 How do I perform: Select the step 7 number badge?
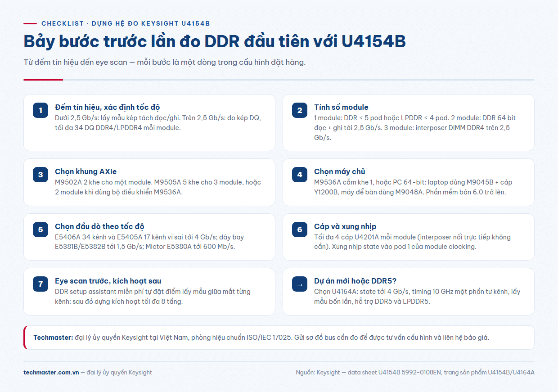point(40,284)
